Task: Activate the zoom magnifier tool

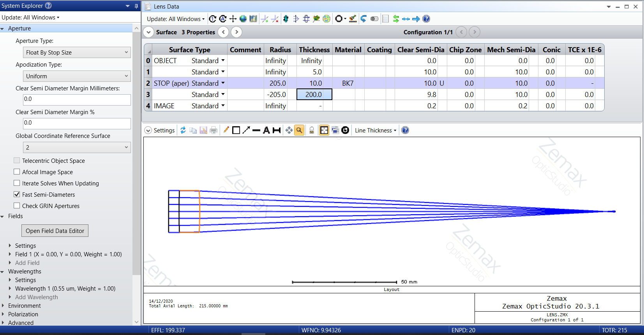Action: click(x=299, y=130)
